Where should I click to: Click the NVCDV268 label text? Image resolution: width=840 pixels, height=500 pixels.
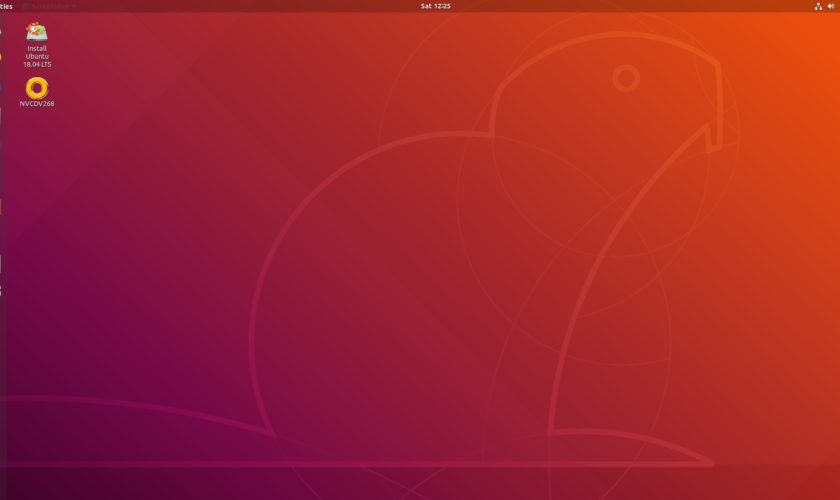coord(37,103)
